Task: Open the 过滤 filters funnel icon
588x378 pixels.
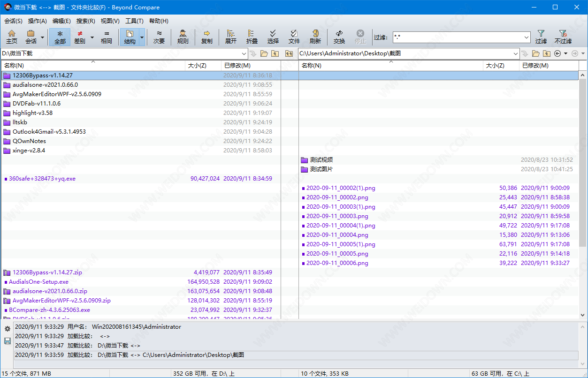Action: click(x=541, y=37)
